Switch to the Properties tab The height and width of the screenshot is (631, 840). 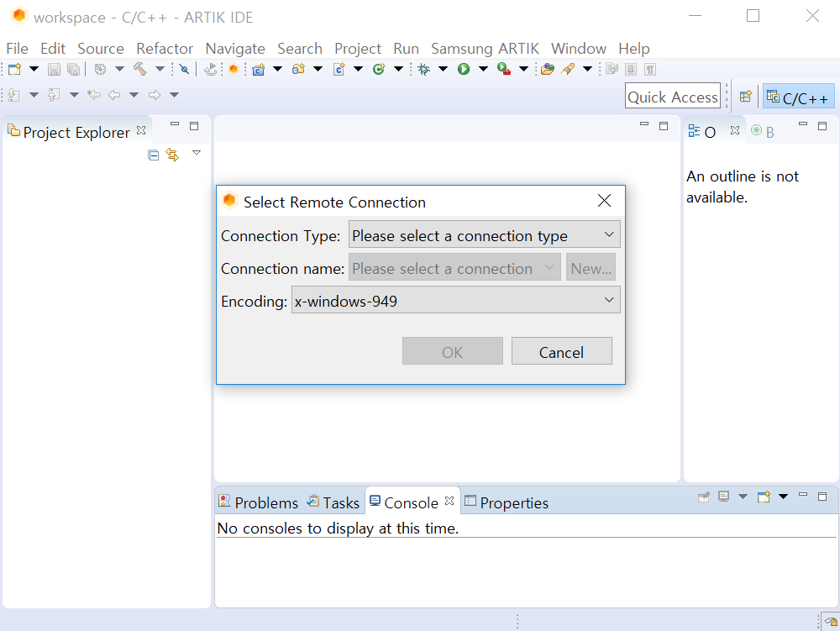(x=507, y=503)
